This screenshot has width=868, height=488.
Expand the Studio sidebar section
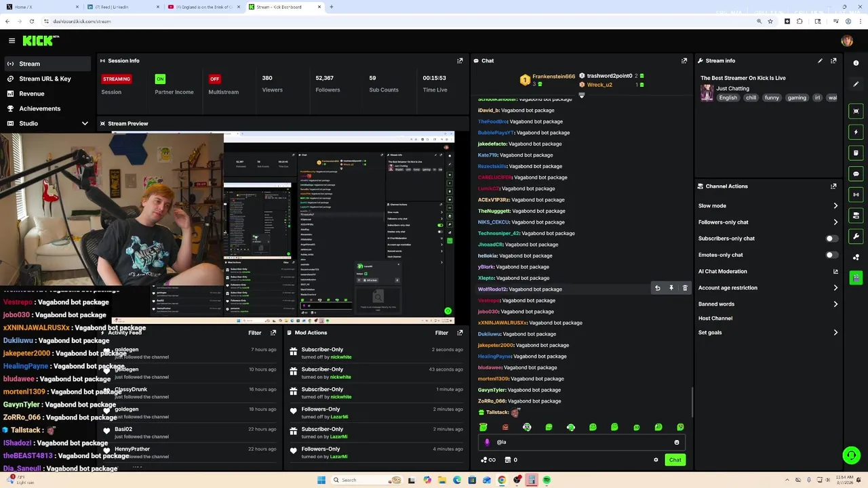(x=85, y=123)
